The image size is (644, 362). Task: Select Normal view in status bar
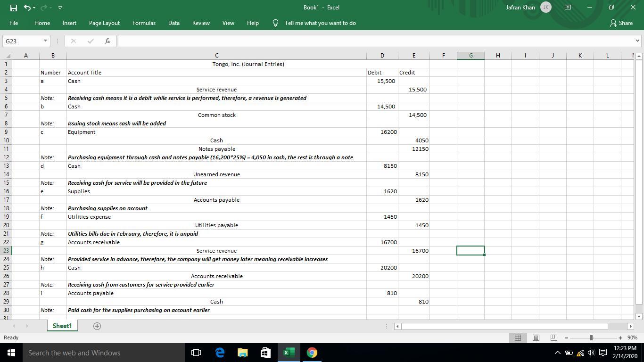point(518,337)
